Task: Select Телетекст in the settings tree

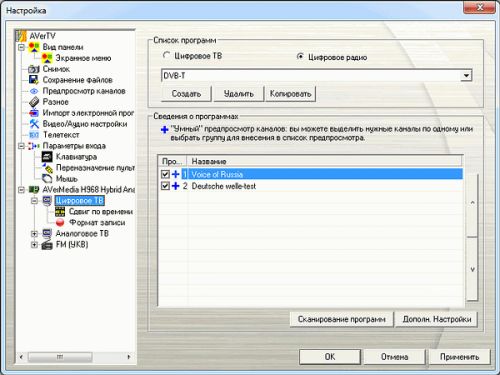Action: (61, 135)
